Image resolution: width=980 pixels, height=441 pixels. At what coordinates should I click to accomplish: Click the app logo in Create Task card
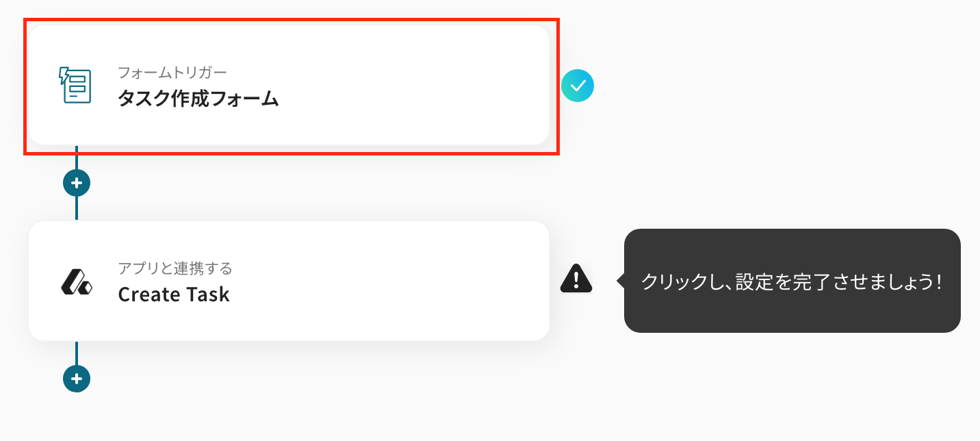tap(76, 281)
